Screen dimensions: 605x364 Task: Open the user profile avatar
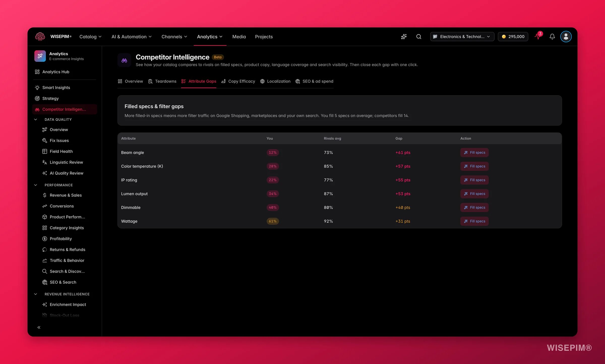coord(566,37)
